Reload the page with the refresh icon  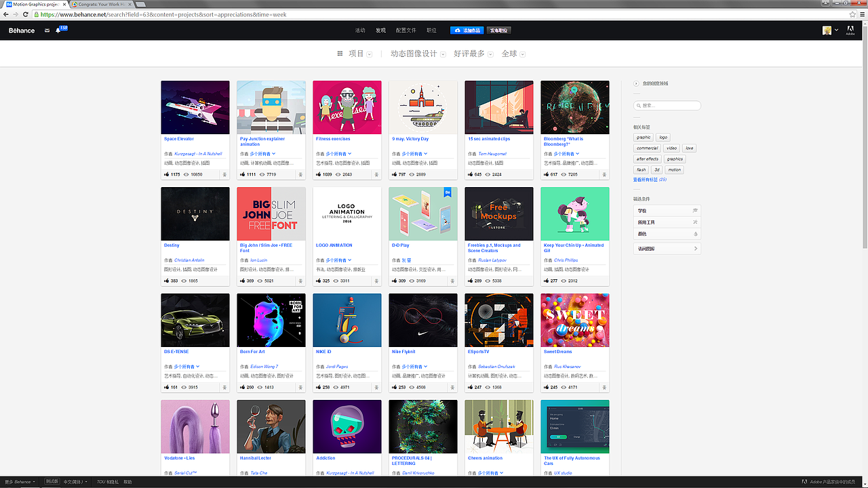[x=26, y=14]
